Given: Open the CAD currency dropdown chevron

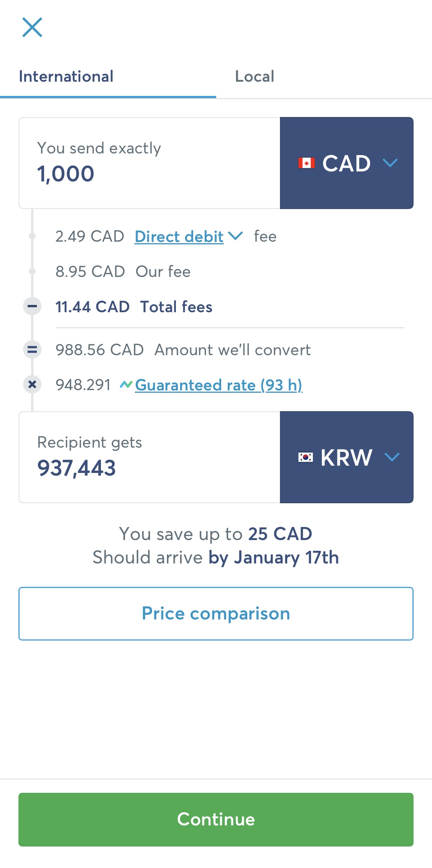Looking at the screenshot, I should 390,163.
